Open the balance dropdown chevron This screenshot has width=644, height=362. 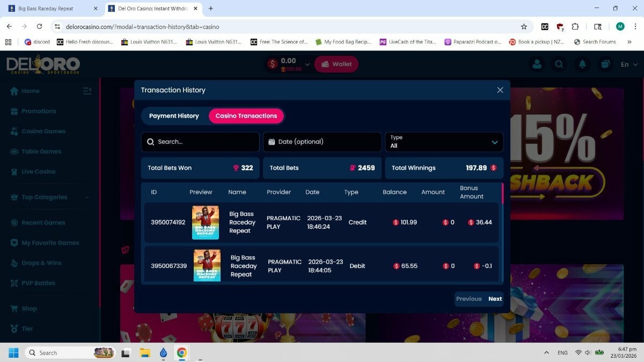(306, 64)
